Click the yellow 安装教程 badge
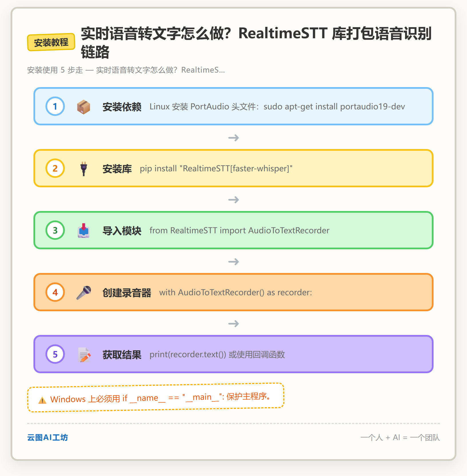467x476 pixels. 51,42
